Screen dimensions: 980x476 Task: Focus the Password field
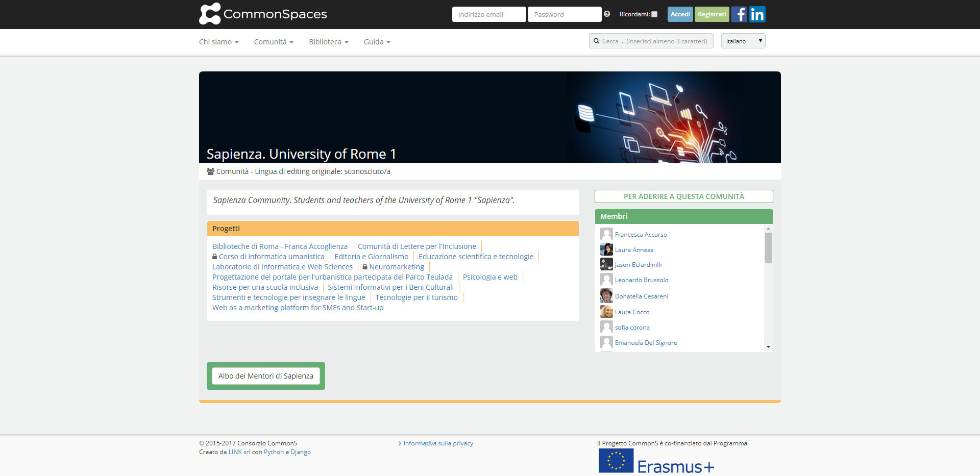tap(565, 14)
